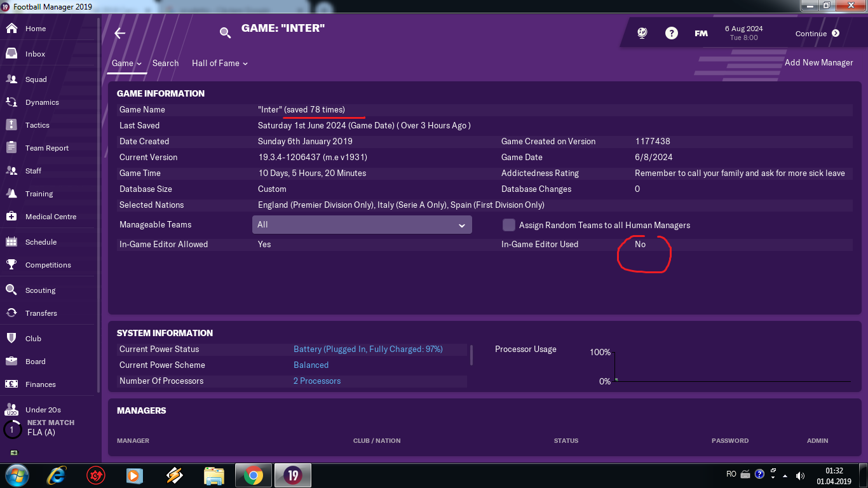Click the Balanced power scheme link
868x488 pixels.
tap(311, 365)
